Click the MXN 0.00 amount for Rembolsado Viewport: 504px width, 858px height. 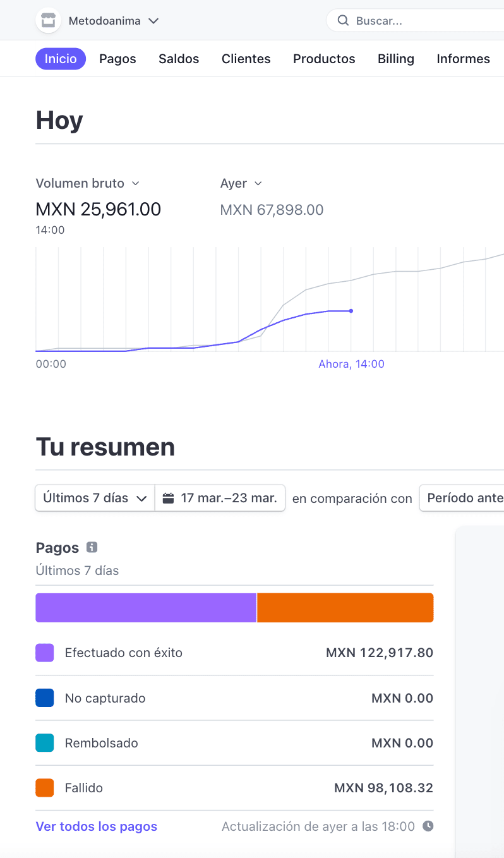[402, 743]
